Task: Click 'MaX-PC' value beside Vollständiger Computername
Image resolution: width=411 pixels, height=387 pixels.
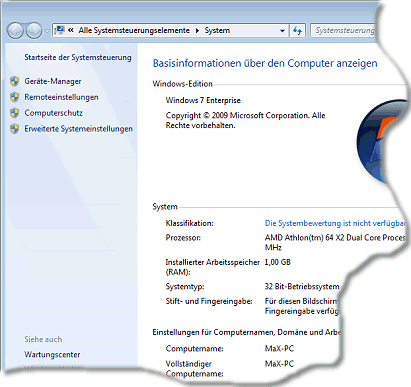Action: (279, 364)
